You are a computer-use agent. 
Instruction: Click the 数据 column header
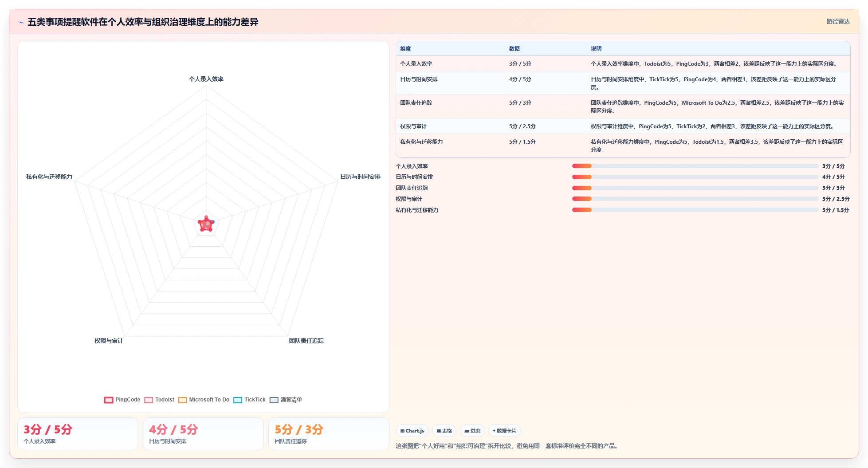[515, 49]
